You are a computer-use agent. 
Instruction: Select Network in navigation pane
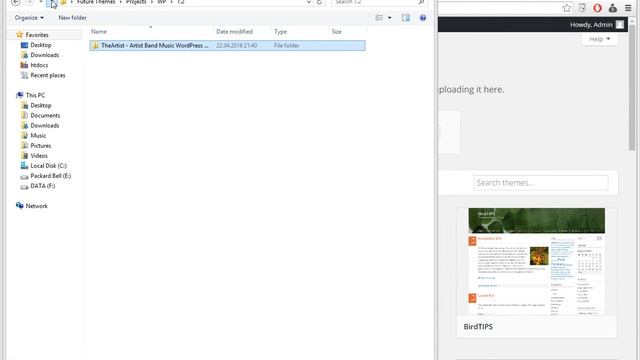pos(37,206)
